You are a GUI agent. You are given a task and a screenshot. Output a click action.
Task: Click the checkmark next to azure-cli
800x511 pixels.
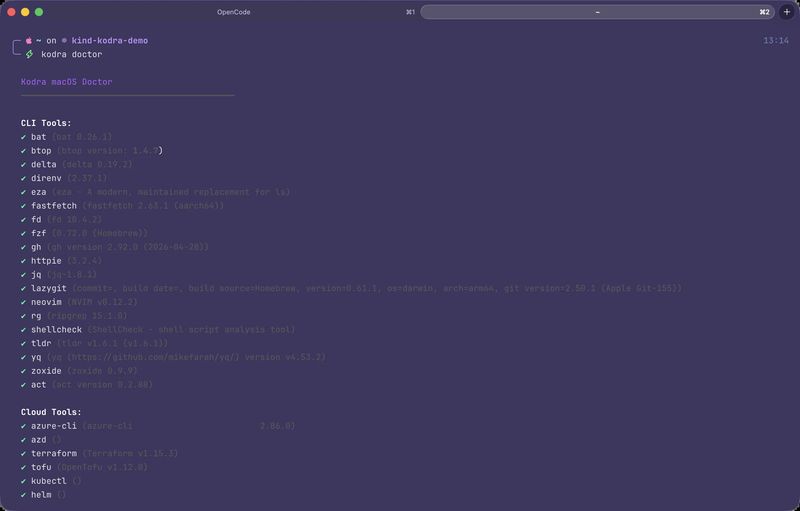23,426
